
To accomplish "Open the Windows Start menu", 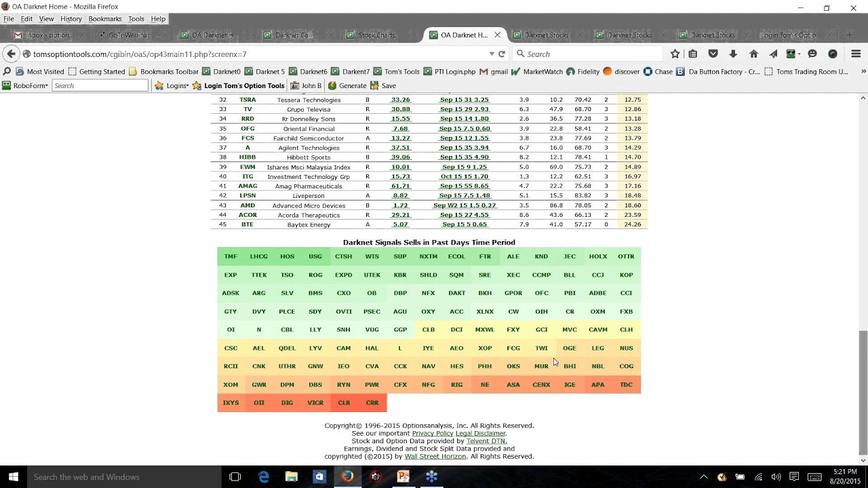I will coord(13,476).
